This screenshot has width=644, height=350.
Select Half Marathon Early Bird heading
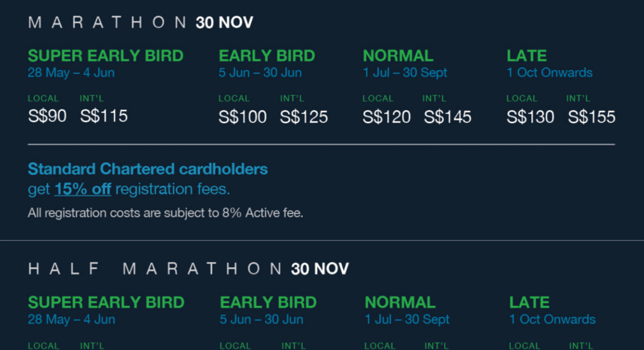(x=268, y=303)
